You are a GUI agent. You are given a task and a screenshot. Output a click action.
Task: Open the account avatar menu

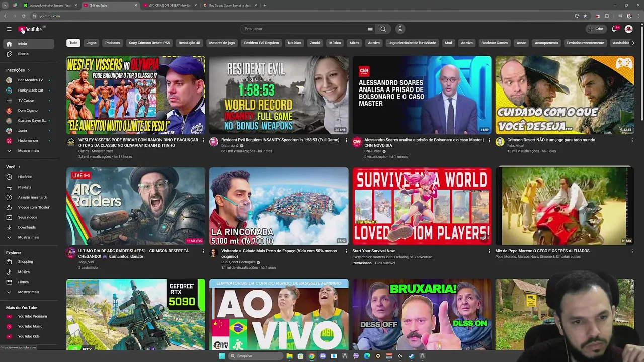[x=628, y=29]
